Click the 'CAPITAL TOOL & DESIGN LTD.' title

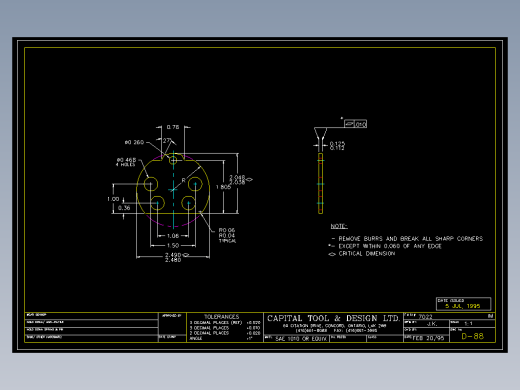pos(333,318)
